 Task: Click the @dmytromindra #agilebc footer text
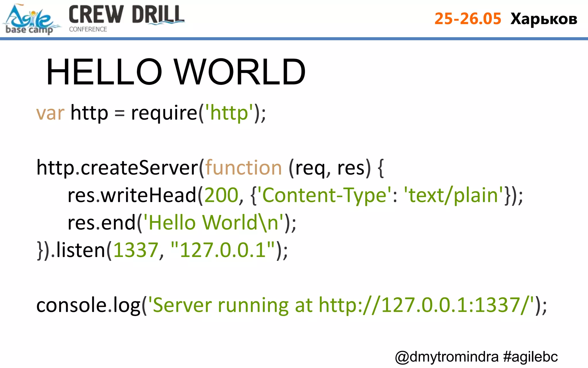click(476, 357)
